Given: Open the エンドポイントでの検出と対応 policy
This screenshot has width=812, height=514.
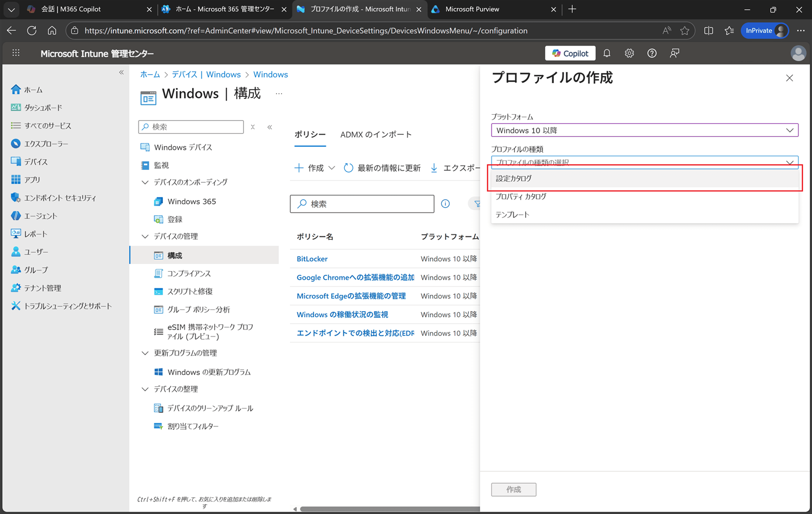Looking at the screenshot, I should [355, 333].
